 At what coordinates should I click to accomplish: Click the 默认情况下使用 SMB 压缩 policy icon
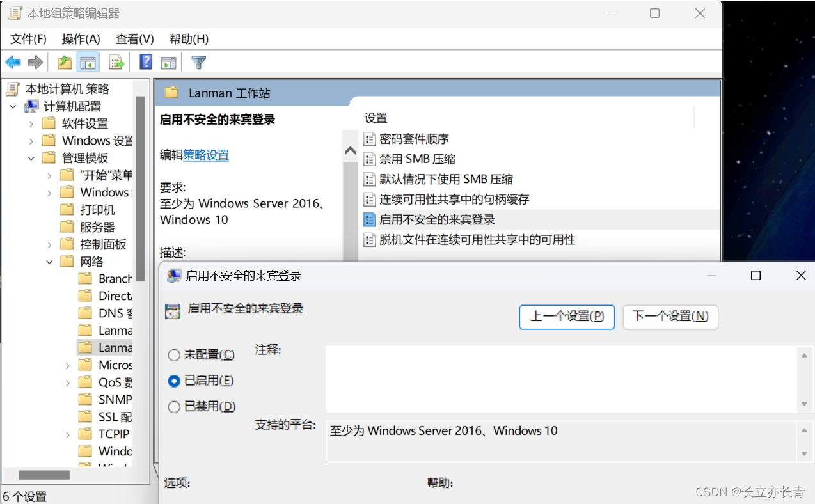[369, 179]
